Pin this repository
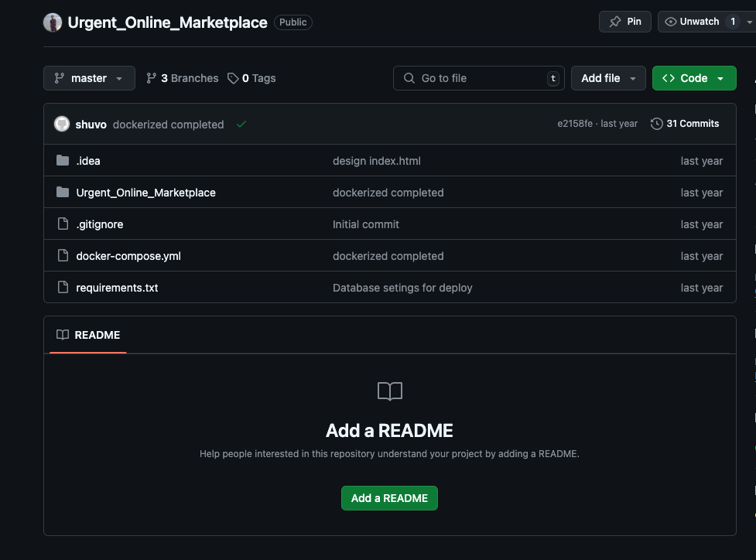 click(625, 22)
